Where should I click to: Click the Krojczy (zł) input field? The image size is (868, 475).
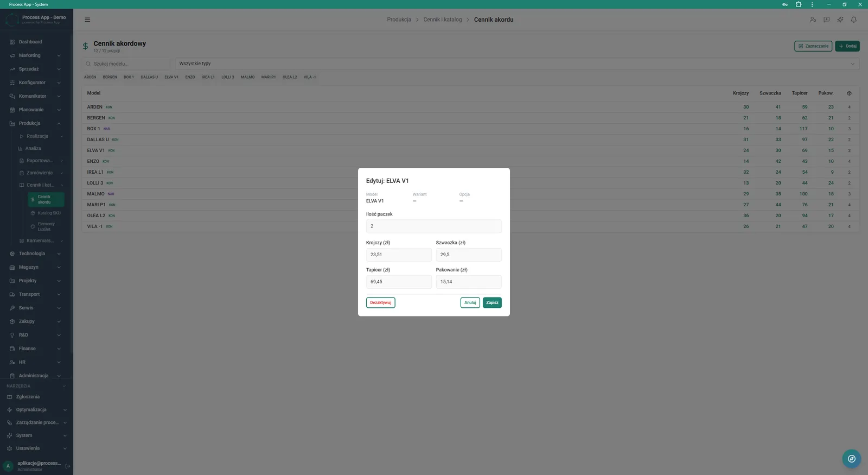tap(399, 255)
